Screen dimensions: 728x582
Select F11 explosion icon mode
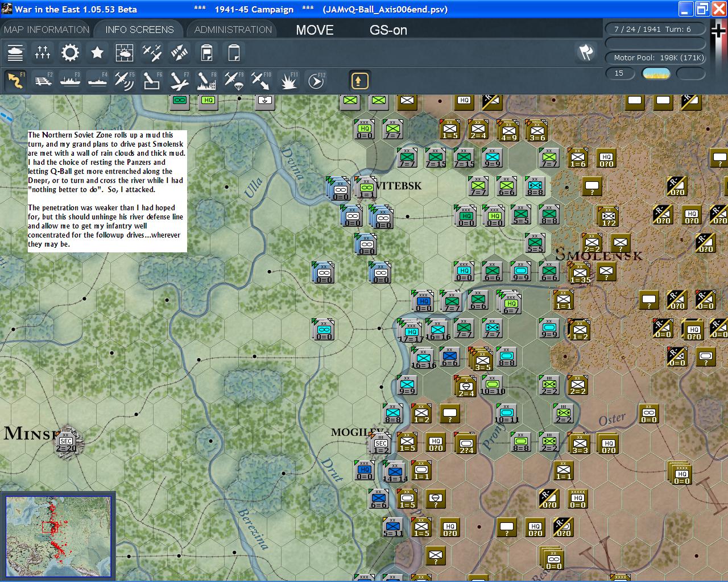(288, 81)
